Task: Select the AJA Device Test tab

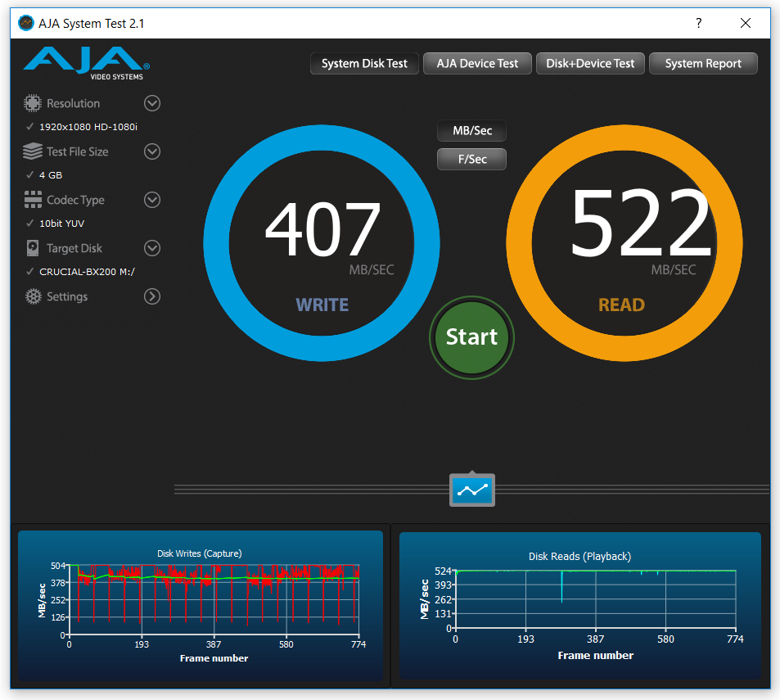Action: 477,64
